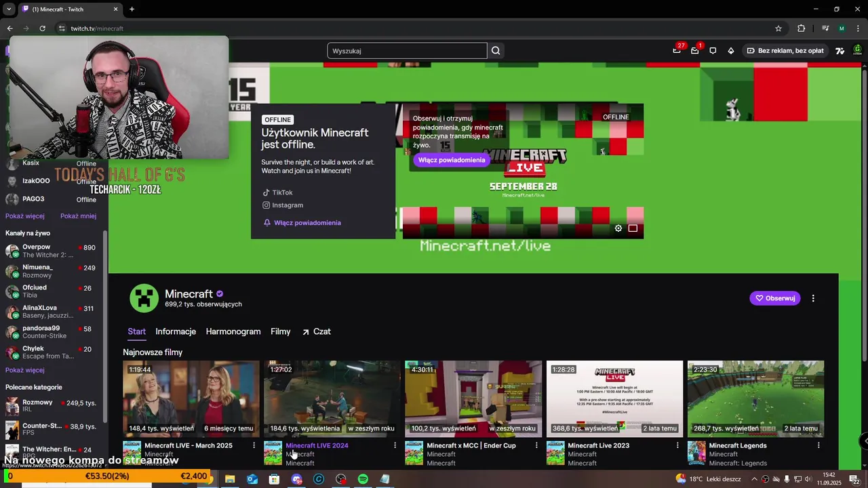Image resolution: width=868 pixels, height=488 pixels.
Task: Open Twitch notifications with 27 badge
Action: click(x=677, y=50)
